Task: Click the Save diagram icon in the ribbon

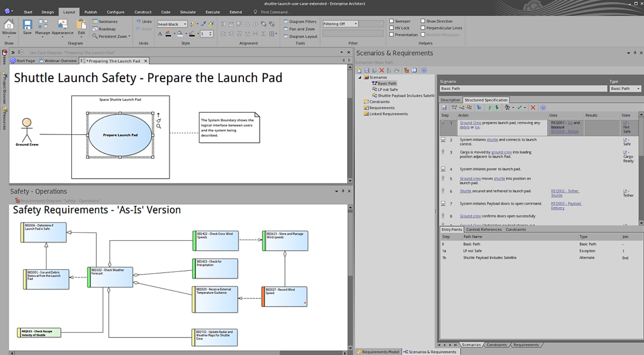Action: point(27,25)
